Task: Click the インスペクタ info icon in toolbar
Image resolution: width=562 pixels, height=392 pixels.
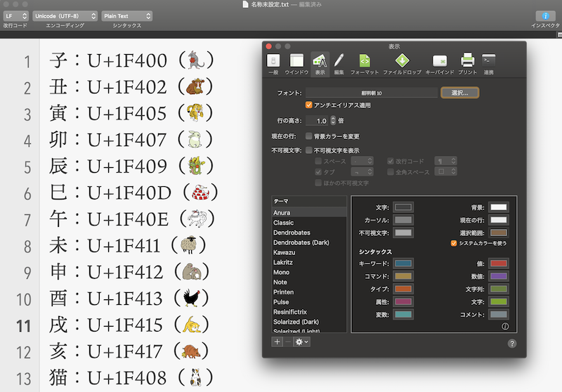Action: point(545,15)
